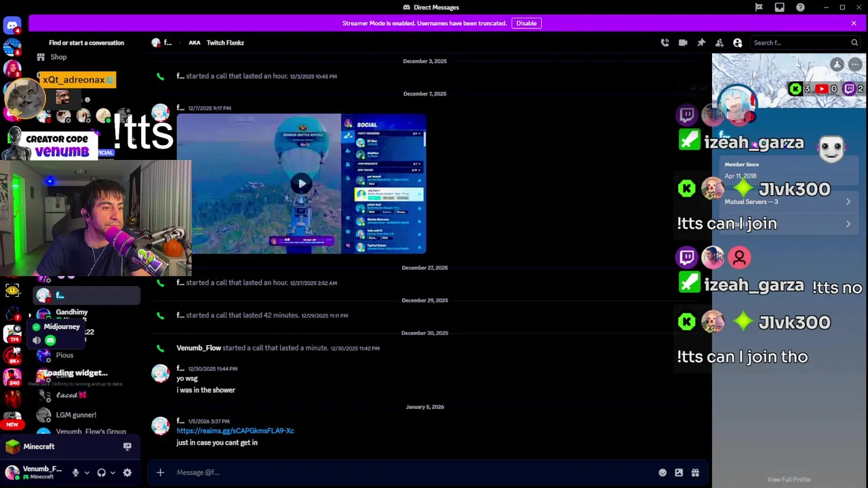This screenshot has width=868, height=488.
Task: Expand headphones output options arrow
Action: point(113,472)
